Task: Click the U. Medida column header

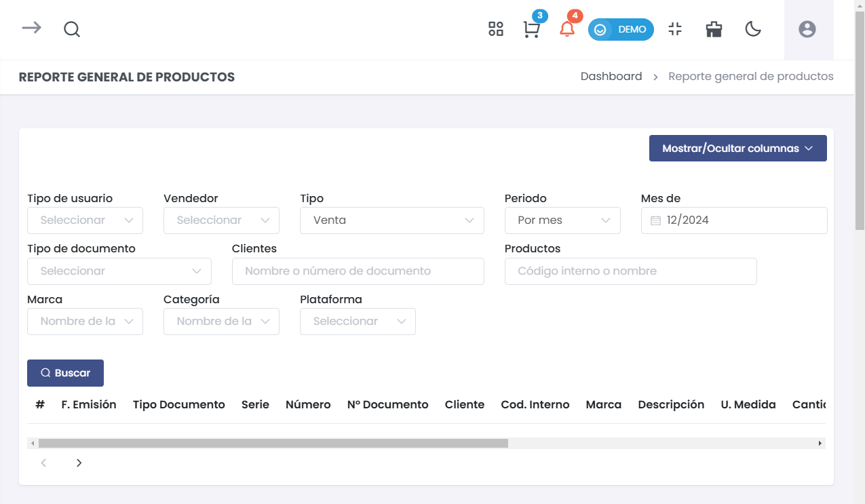Action: (748, 404)
